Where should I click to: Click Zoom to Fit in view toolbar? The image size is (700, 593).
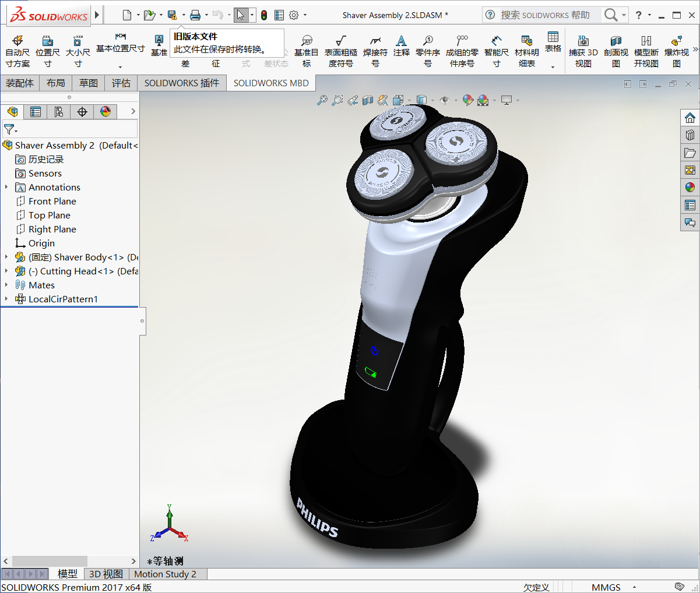(x=322, y=100)
